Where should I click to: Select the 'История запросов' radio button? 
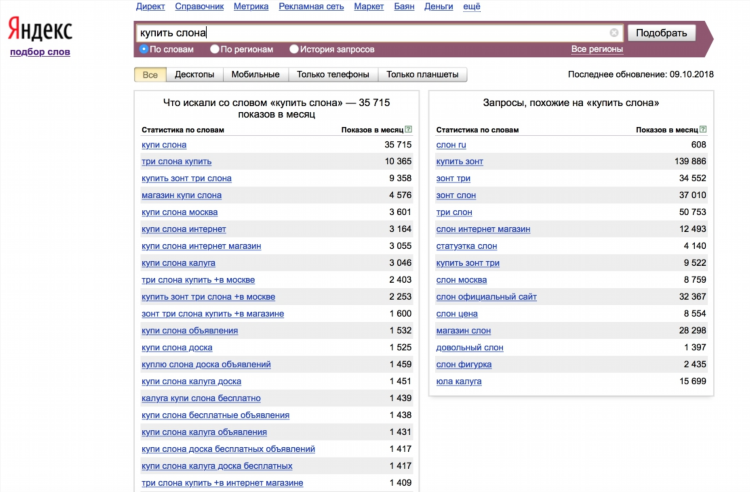point(294,49)
